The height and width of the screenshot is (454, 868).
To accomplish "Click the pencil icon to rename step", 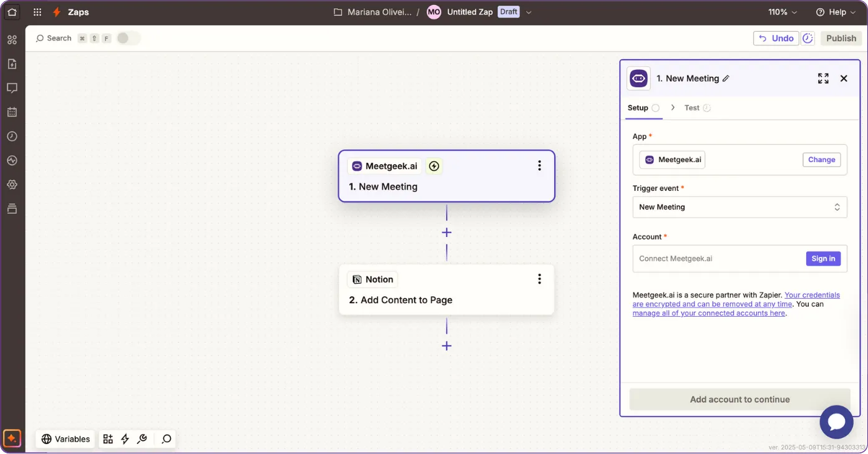I will coord(726,79).
